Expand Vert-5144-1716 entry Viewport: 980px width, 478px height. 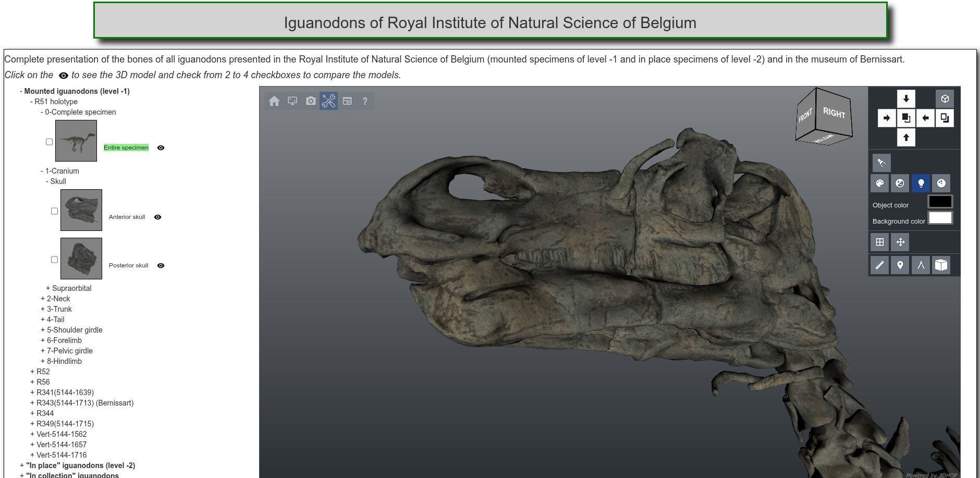[x=58, y=455]
